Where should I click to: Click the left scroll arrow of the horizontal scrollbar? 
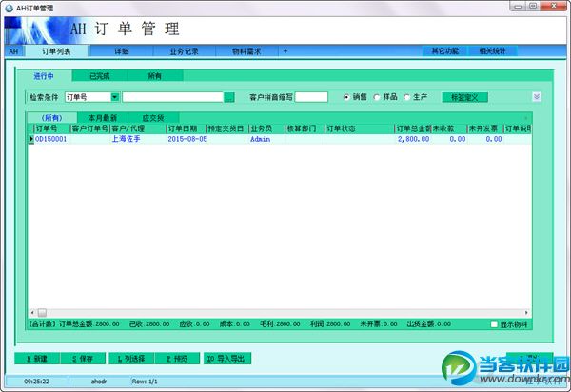(x=32, y=313)
